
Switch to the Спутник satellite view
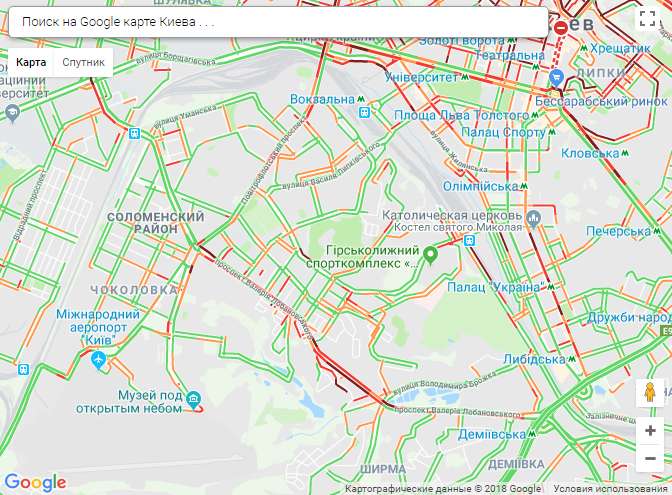pyautogui.click(x=83, y=62)
